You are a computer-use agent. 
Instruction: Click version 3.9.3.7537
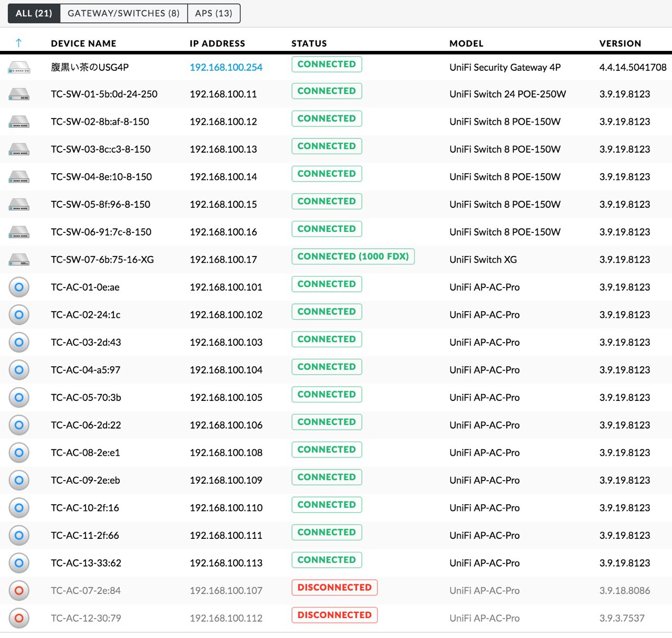(622, 618)
